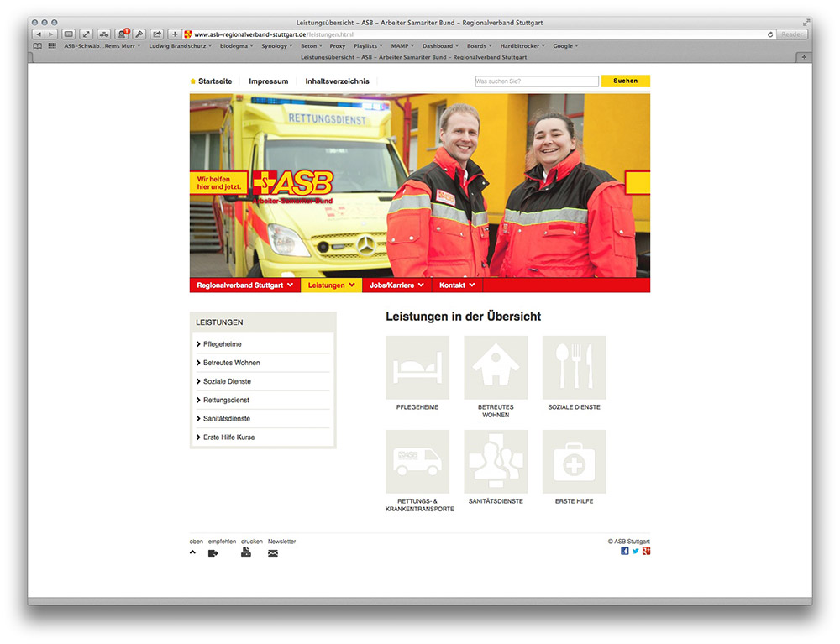This screenshot has width=840, height=644.
Task: Open the Hardbitrocker bookmarks folder
Action: tap(522, 46)
